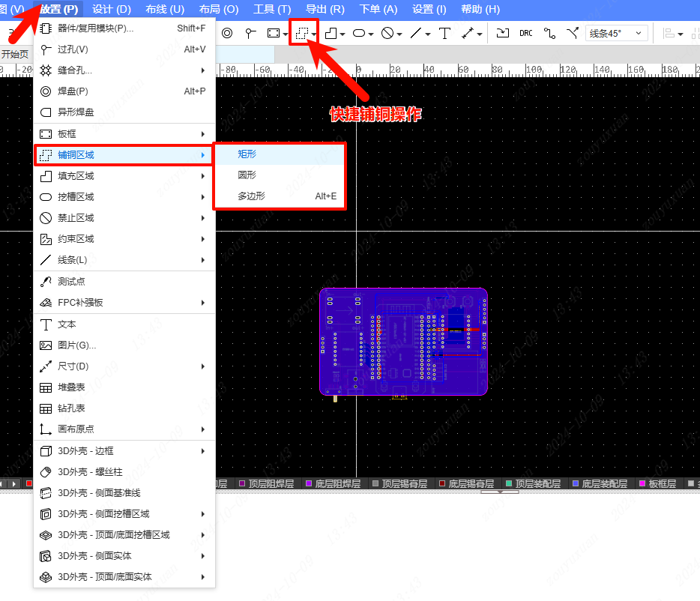Click the 底层锡膏层 dark red swatch

click(x=442, y=483)
